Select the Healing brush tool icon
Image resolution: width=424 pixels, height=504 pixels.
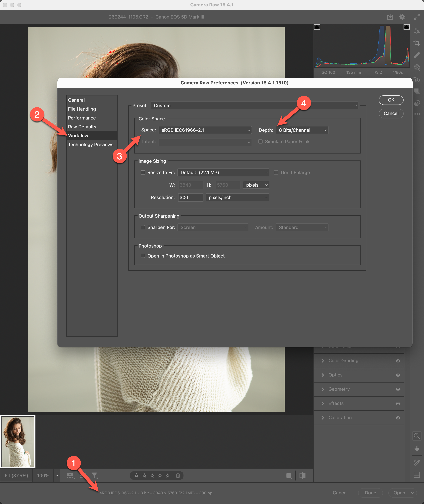417,55
